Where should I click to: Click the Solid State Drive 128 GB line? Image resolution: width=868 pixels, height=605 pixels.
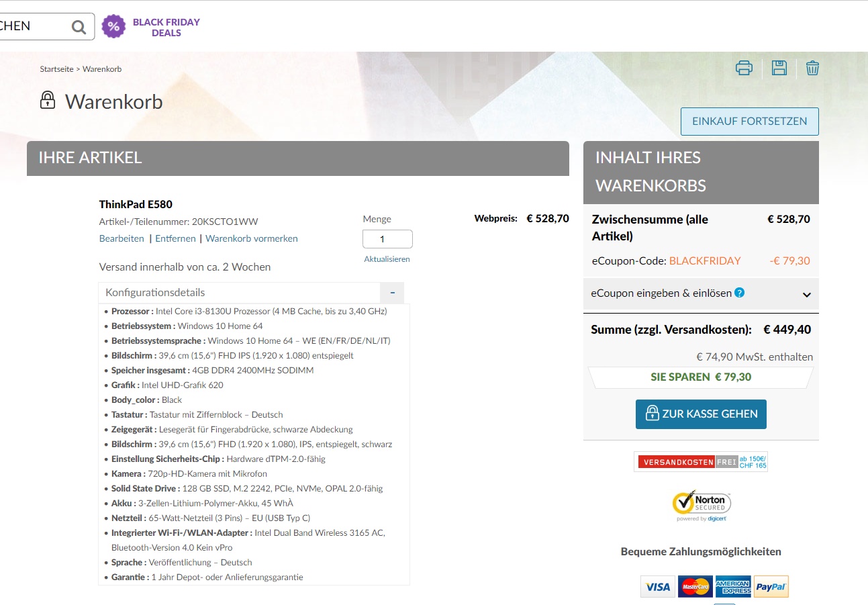(x=247, y=488)
